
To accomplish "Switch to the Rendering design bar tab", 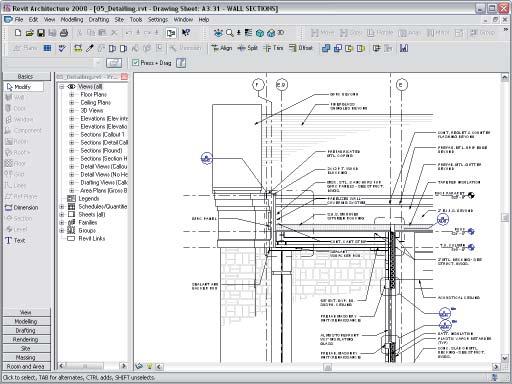I will pos(26,340).
